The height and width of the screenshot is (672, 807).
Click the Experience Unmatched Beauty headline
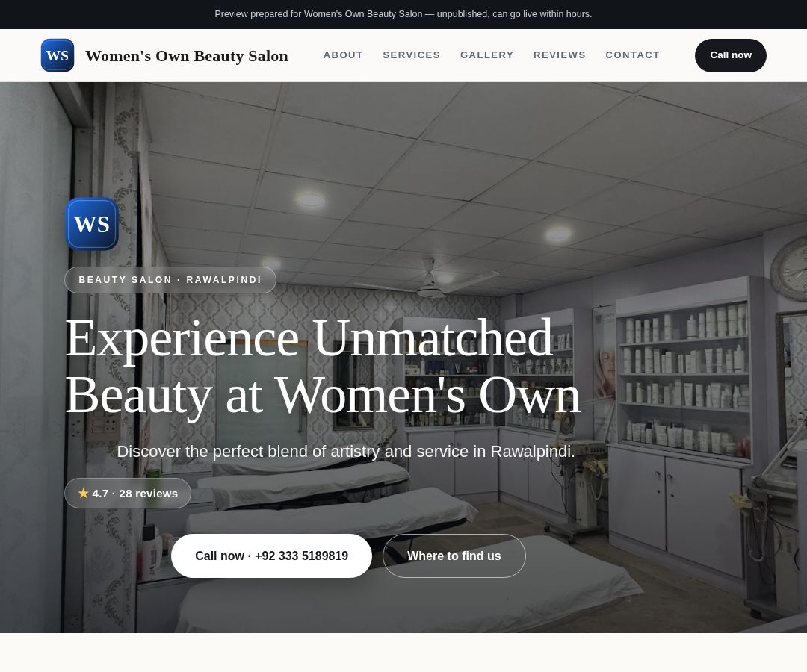click(324, 367)
